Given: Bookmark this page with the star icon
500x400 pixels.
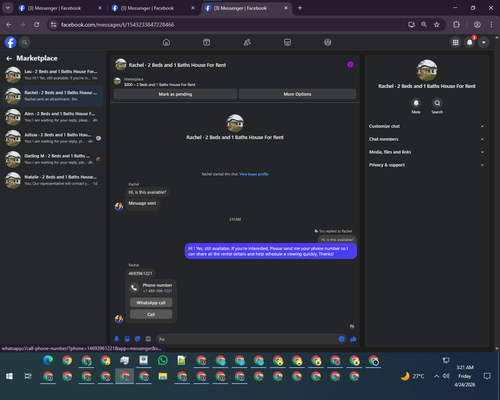Looking at the screenshot, I should click(x=437, y=25).
